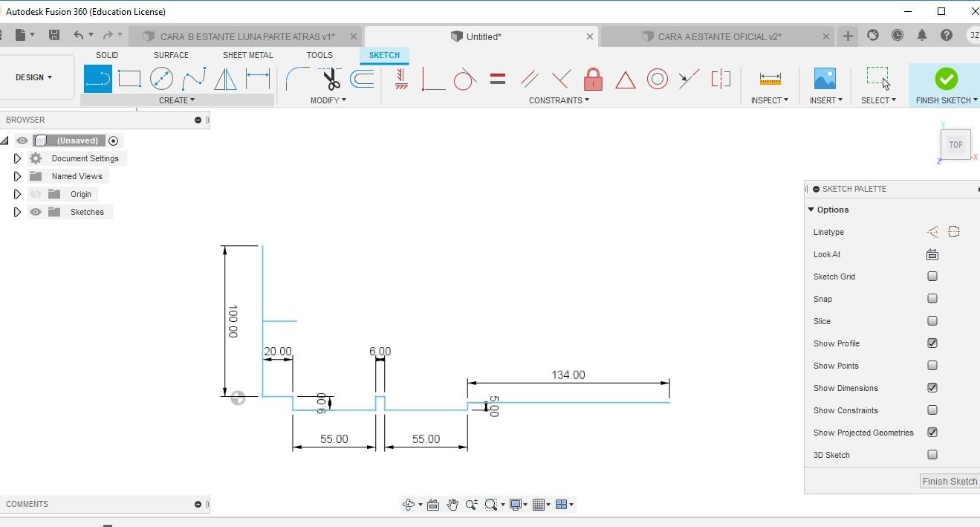Click the TOP face of ViewCube

[x=955, y=145]
